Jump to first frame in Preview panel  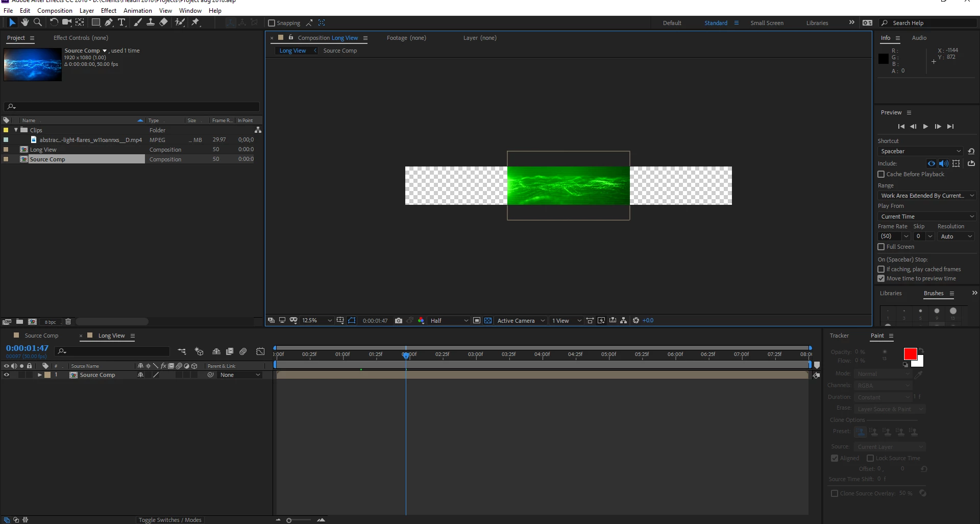(x=901, y=127)
